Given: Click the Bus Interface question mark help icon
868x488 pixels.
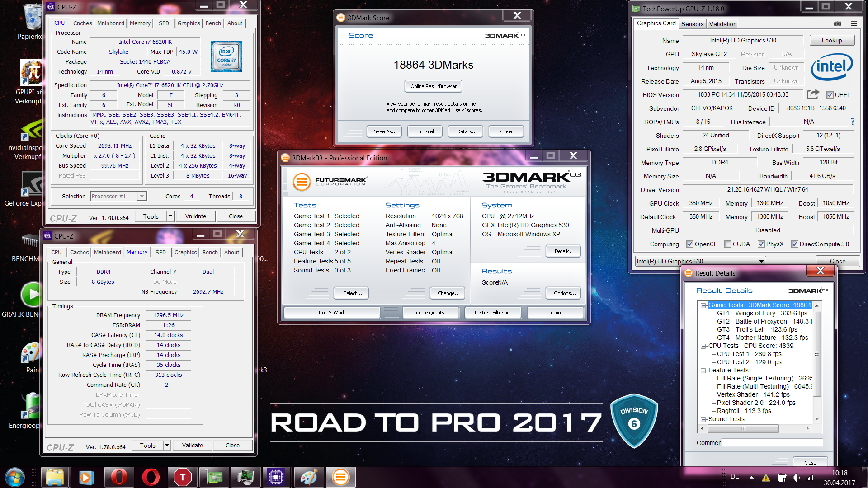Looking at the screenshot, I should pyautogui.click(x=853, y=122).
